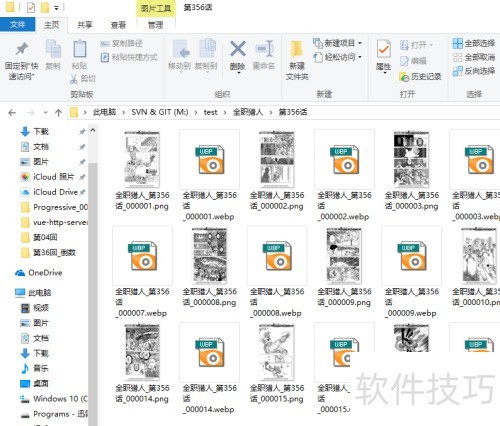Click Up one level arrow

[x=59, y=113]
